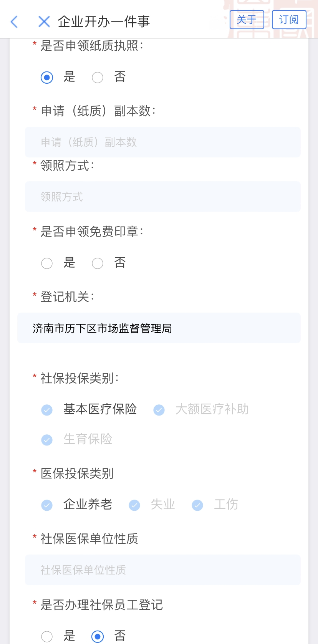Open the 社保医保单位性质 selector
Image resolution: width=318 pixels, height=644 pixels.
click(162, 570)
